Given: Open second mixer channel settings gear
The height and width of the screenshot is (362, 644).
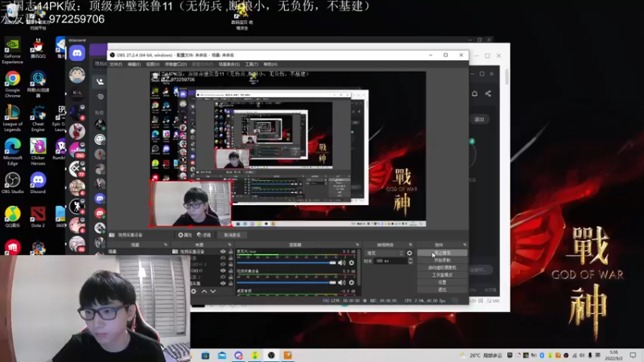Looking at the screenshot, I should 352,282.
